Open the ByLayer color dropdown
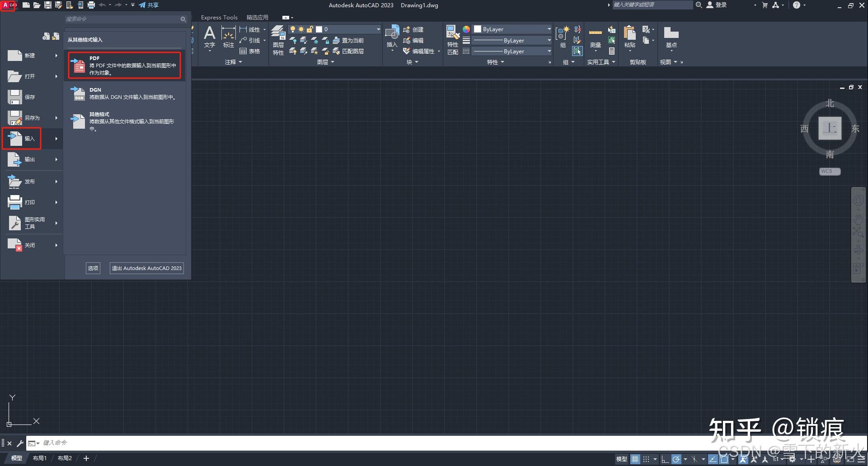The width and height of the screenshot is (868, 466). [x=512, y=29]
